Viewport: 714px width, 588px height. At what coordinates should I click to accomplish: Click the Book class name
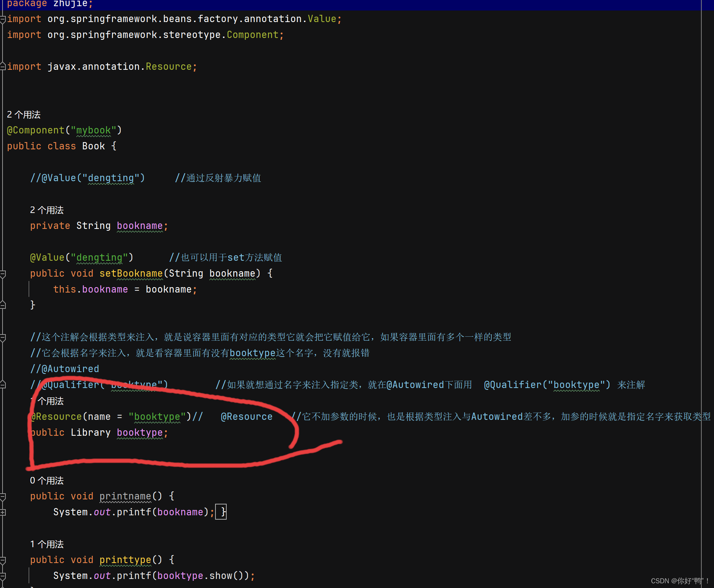[x=93, y=146]
